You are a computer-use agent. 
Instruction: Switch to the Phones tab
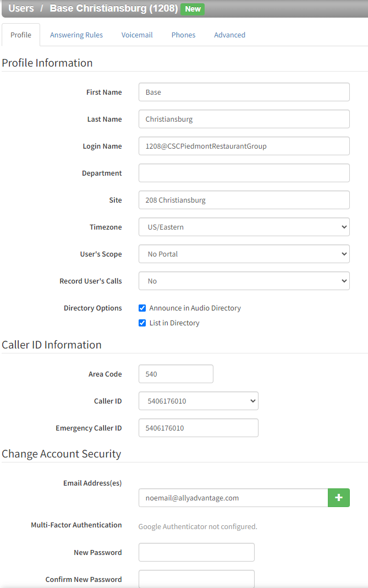click(x=183, y=35)
